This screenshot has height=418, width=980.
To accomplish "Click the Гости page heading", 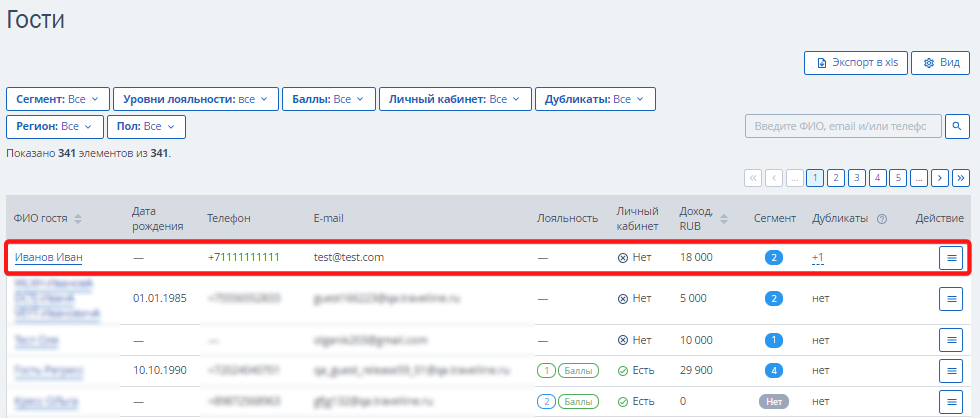I will 36,20.
